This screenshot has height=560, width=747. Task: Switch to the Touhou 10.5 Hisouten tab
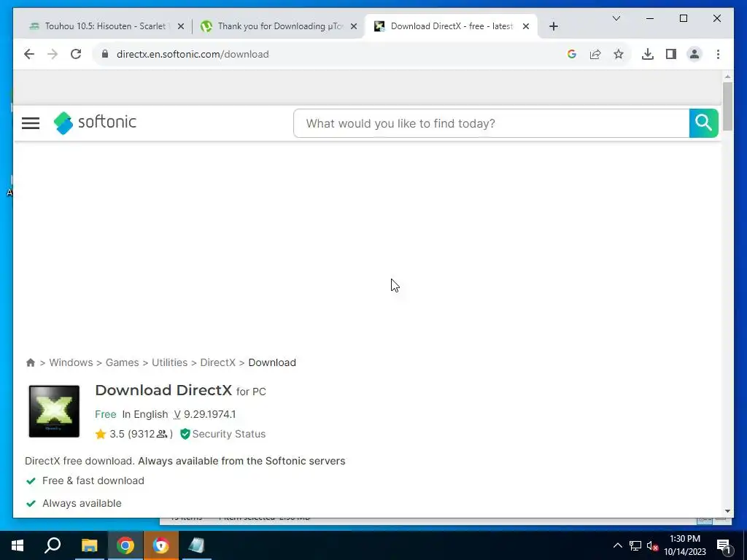(x=107, y=26)
